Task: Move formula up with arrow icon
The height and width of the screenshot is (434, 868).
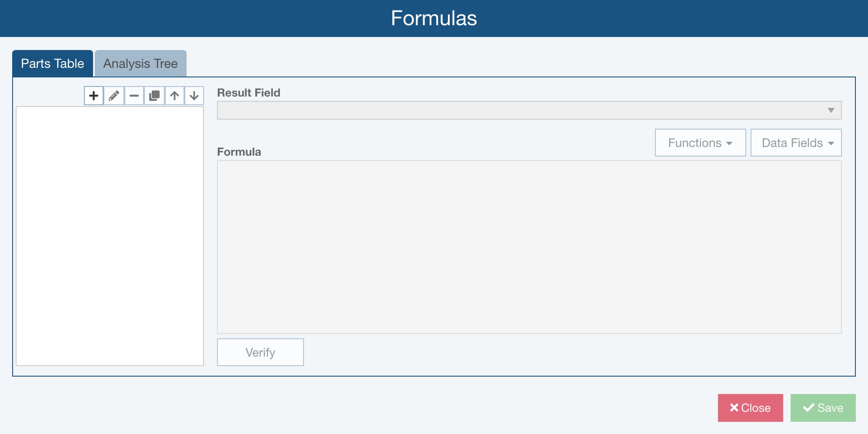Action: 174,96
